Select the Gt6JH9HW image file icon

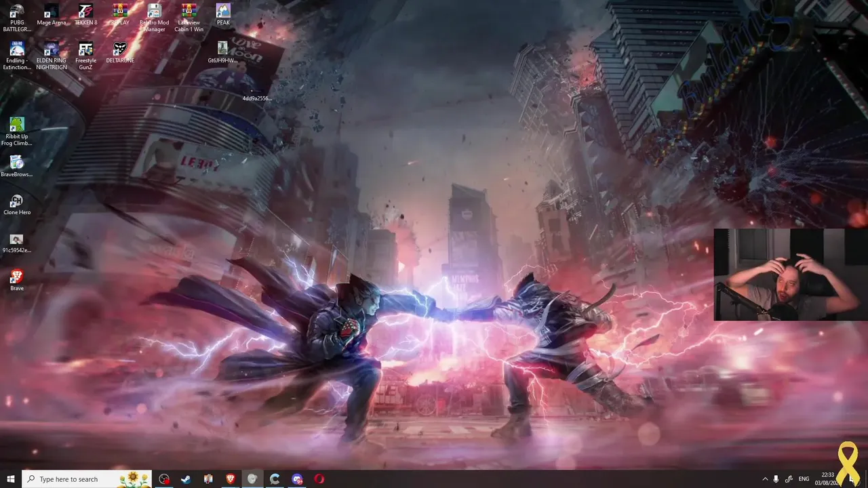click(222, 53)
